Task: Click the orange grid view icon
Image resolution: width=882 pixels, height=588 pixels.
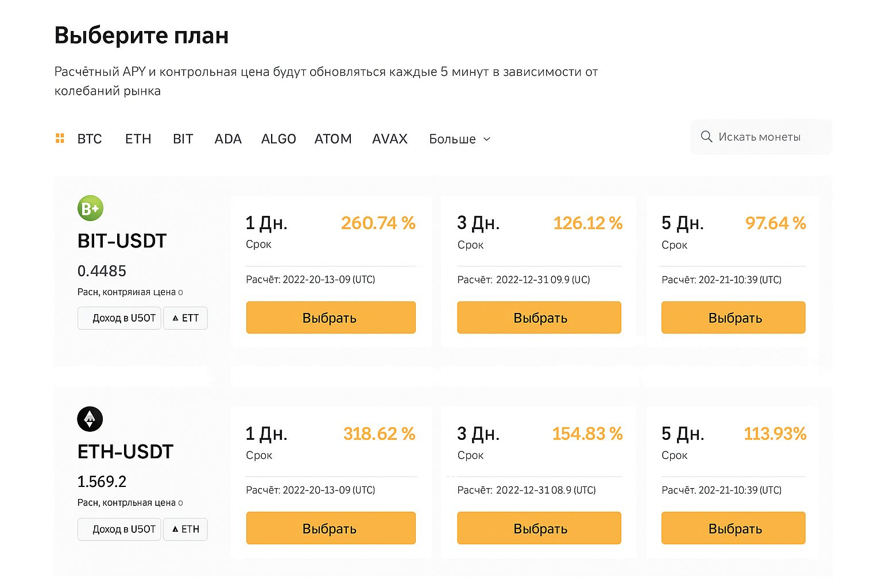Action: 60,138
